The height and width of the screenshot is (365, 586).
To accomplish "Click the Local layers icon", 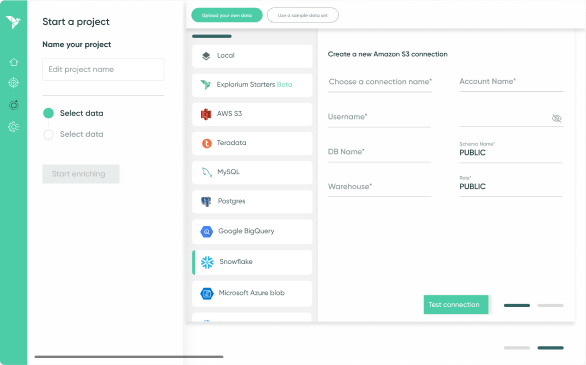I will tap(206, 56).
